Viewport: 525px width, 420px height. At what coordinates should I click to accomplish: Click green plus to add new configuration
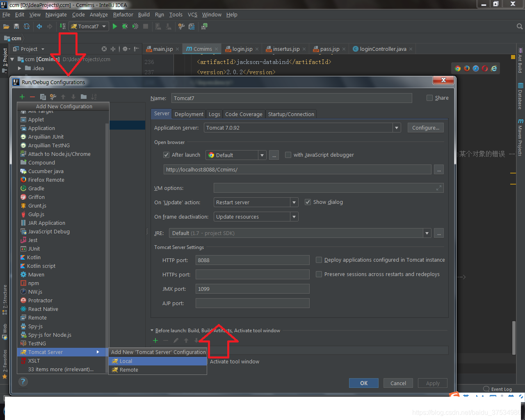coord(22,97)
